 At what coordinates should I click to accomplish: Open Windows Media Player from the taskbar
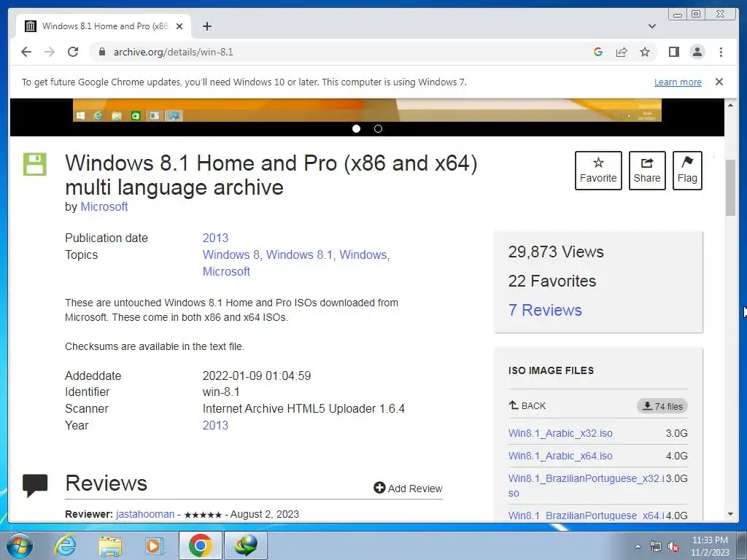click(154, 545)
